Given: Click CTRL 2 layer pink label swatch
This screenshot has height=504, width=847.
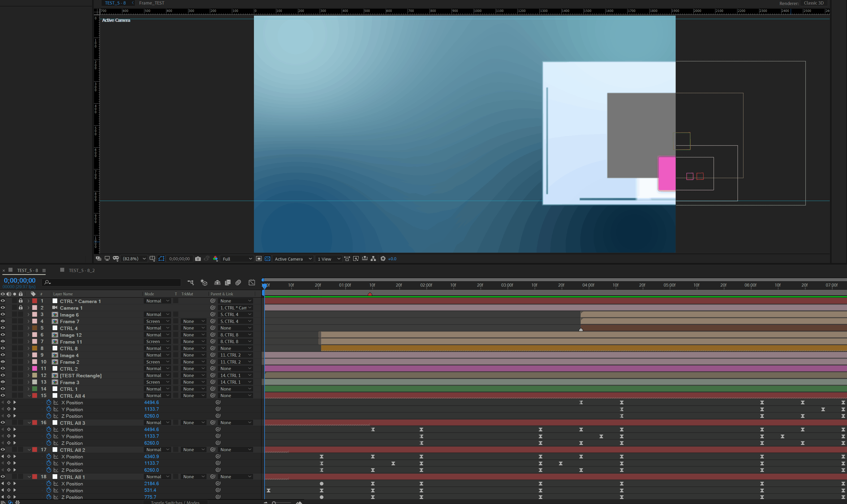Looking at the screenshot, I should pos(35,369).
